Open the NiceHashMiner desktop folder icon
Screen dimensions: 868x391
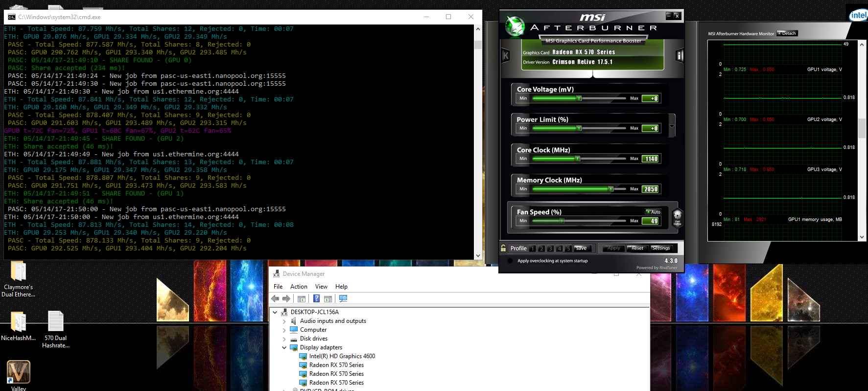pos(18,322)
